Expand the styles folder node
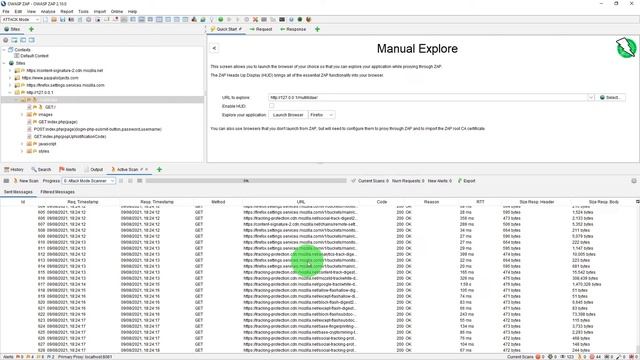This screenshot has width=640, height=360. point(22,151)
